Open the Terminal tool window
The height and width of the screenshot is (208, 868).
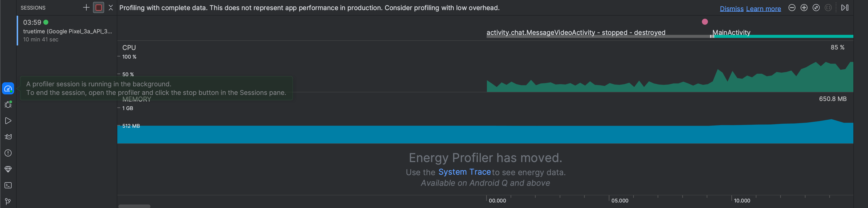[8, 185]
